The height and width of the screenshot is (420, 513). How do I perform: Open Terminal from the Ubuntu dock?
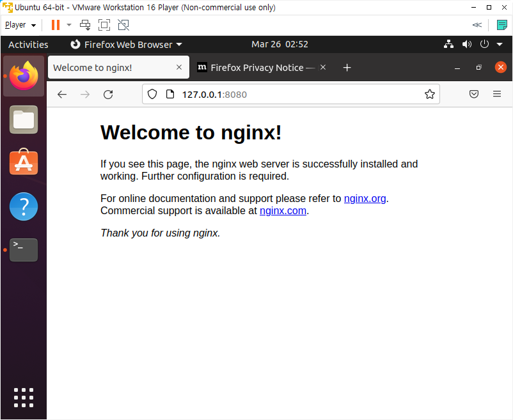[24, 250]
